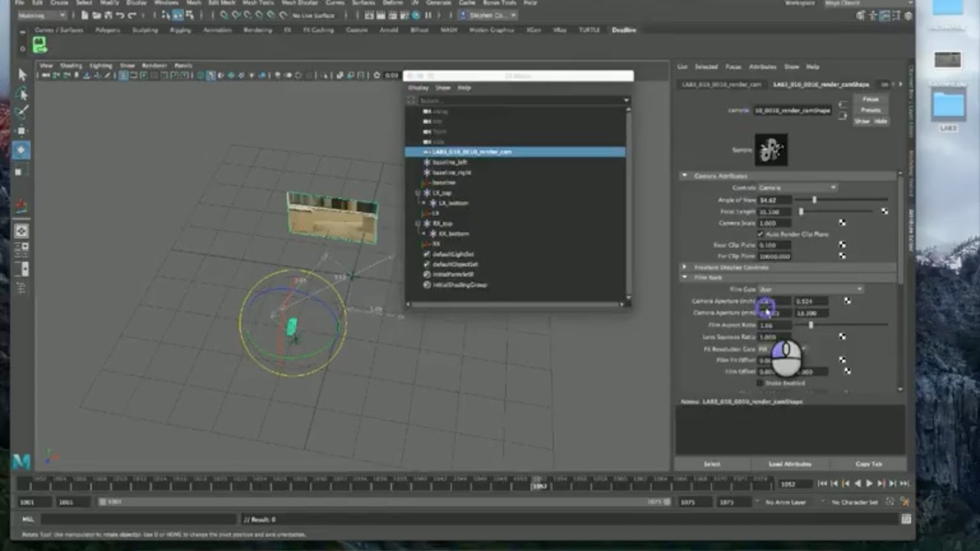Click the Redo arrow icon
This screenshot has width=980, height=551.
coord(132,15)
